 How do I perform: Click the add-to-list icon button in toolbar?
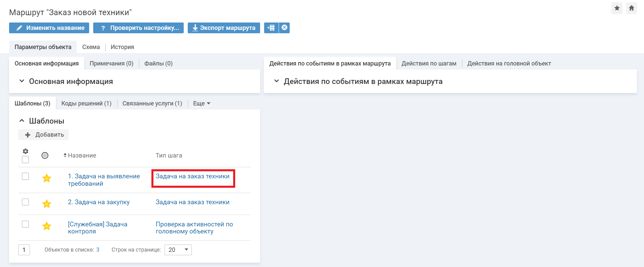(271, 28)
